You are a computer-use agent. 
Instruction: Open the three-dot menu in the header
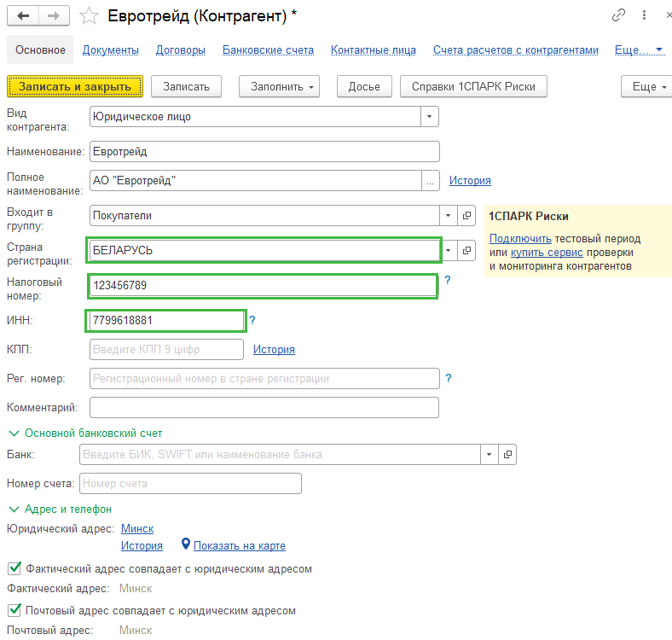pos(644,15)
